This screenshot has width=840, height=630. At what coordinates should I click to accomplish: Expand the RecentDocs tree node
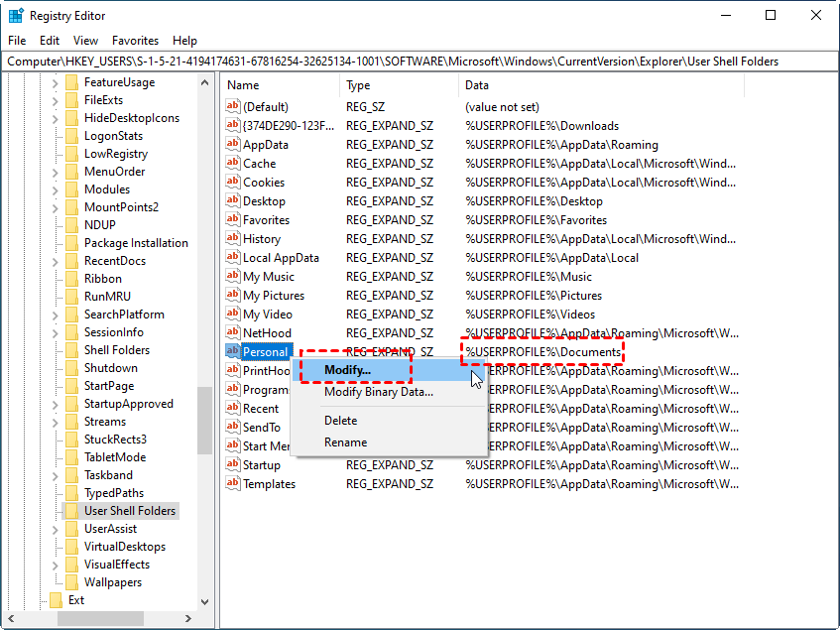click(x=56, y=262)
